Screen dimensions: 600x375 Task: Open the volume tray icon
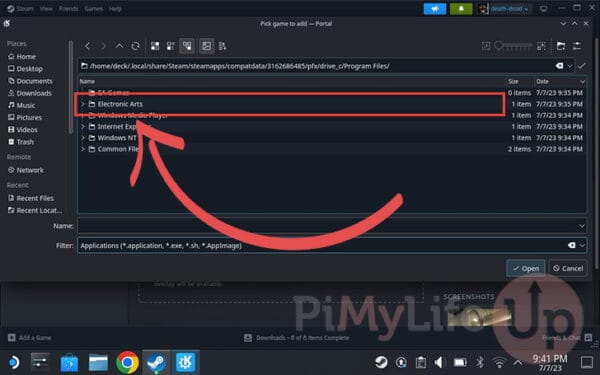439,362
